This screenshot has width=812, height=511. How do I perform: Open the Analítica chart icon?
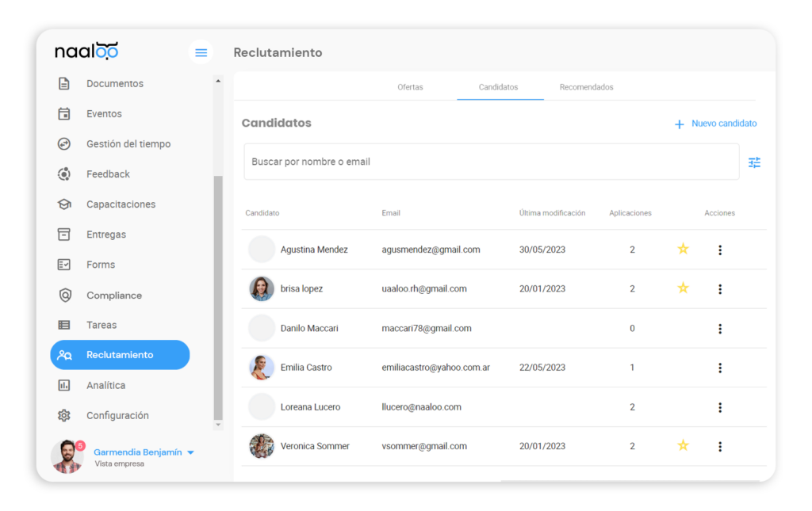point(63,385)
